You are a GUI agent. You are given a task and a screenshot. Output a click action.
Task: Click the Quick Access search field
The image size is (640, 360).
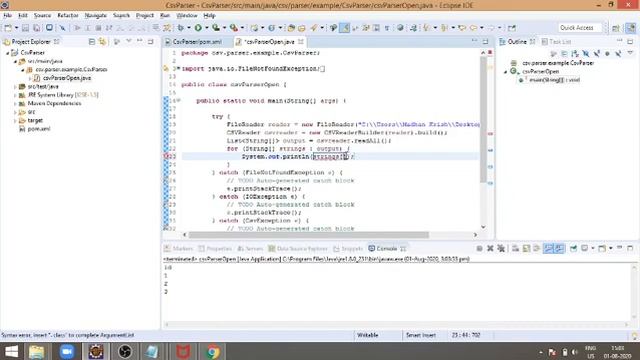[x=580, y=28]
